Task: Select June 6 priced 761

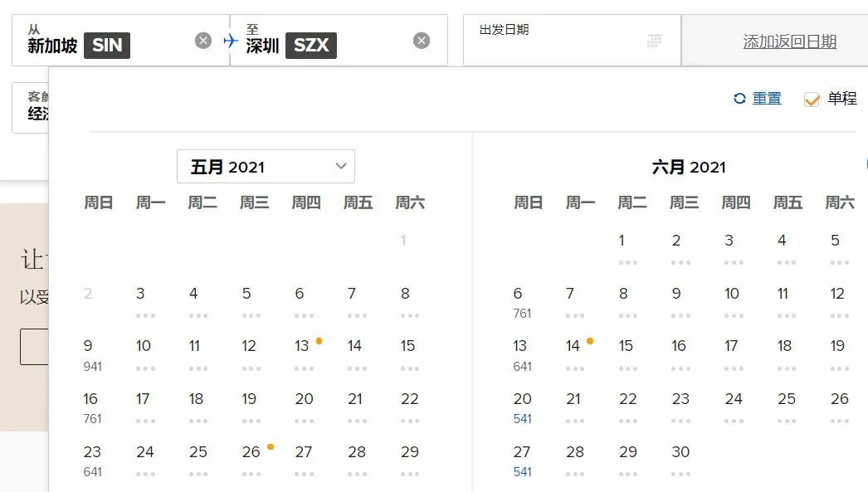Action: pyautogui.click(x=522, y=302)
